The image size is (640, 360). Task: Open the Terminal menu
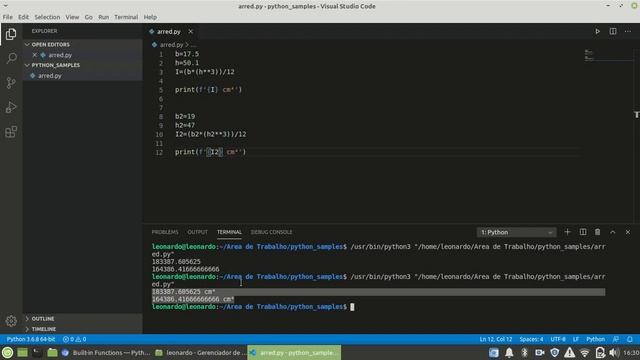(x=126, y=17)
